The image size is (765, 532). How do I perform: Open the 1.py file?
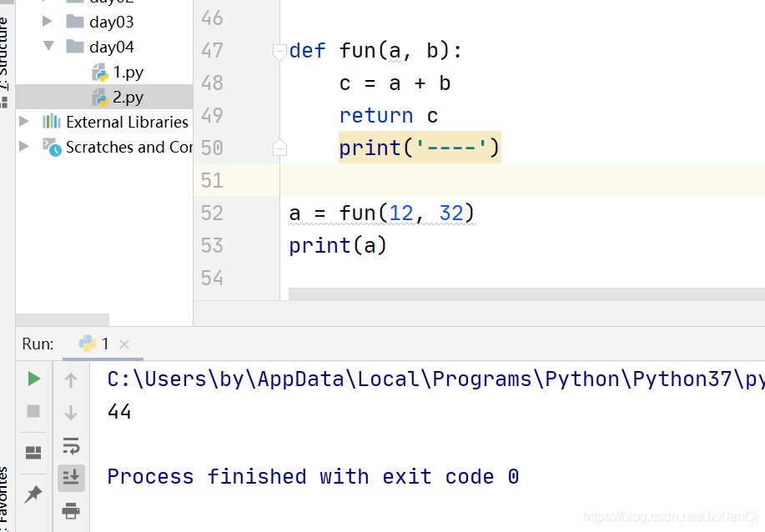[128, 73]
